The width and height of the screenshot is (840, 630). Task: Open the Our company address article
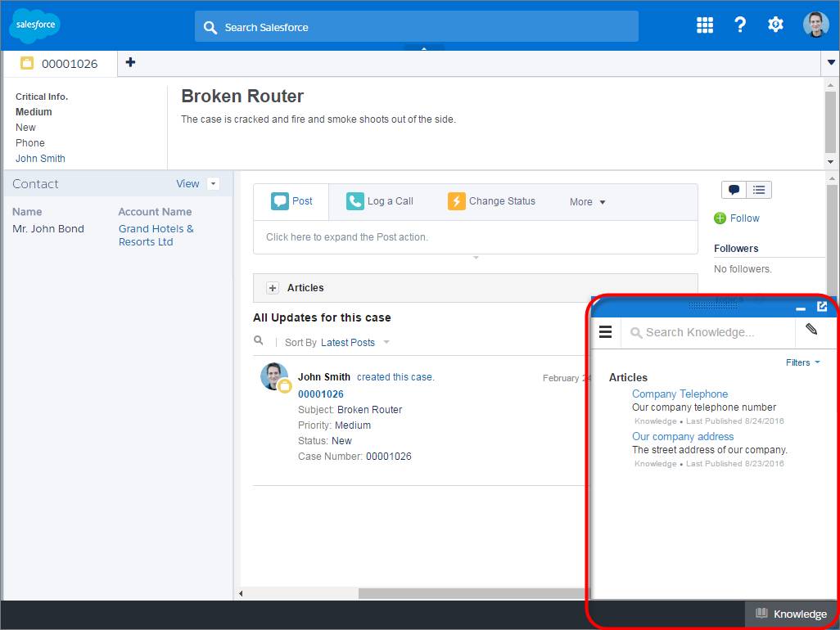point(683,436)
